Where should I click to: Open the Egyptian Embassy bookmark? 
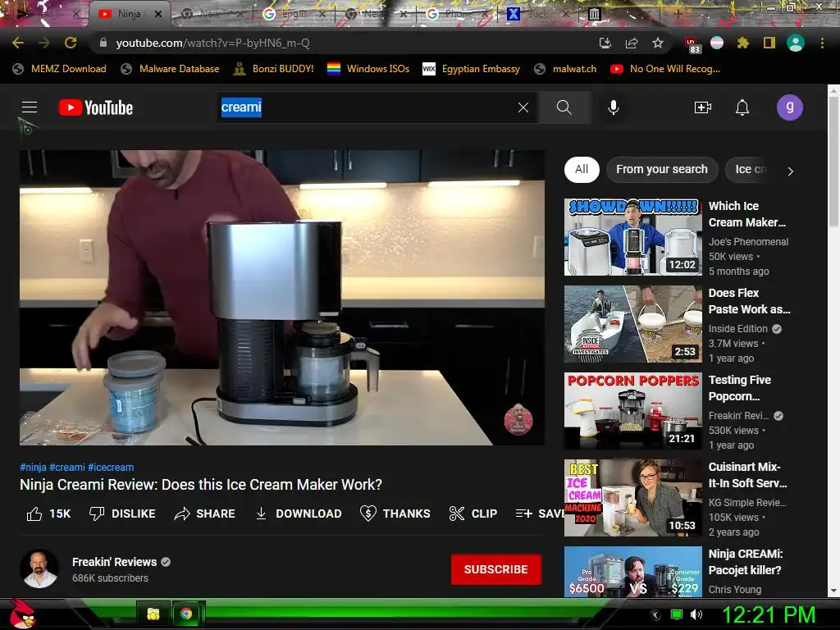point(472,69)
